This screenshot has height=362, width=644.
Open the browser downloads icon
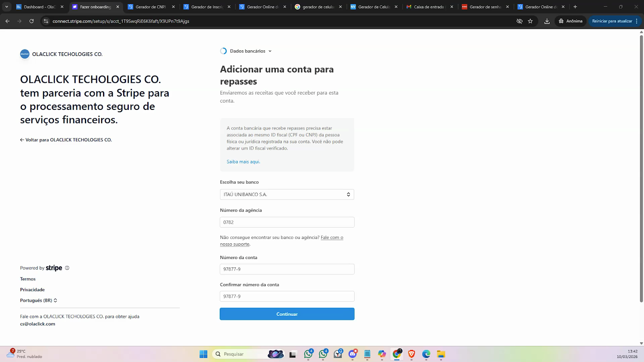point(547,21)
